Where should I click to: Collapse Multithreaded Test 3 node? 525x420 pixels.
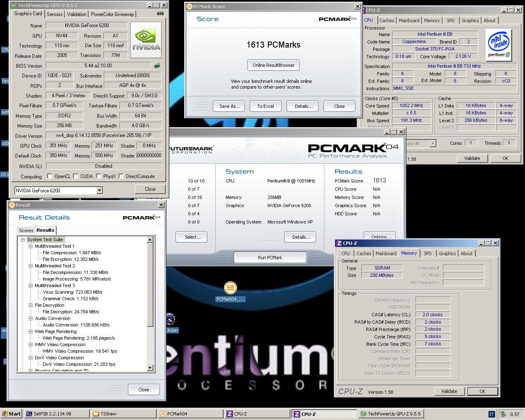31,285
